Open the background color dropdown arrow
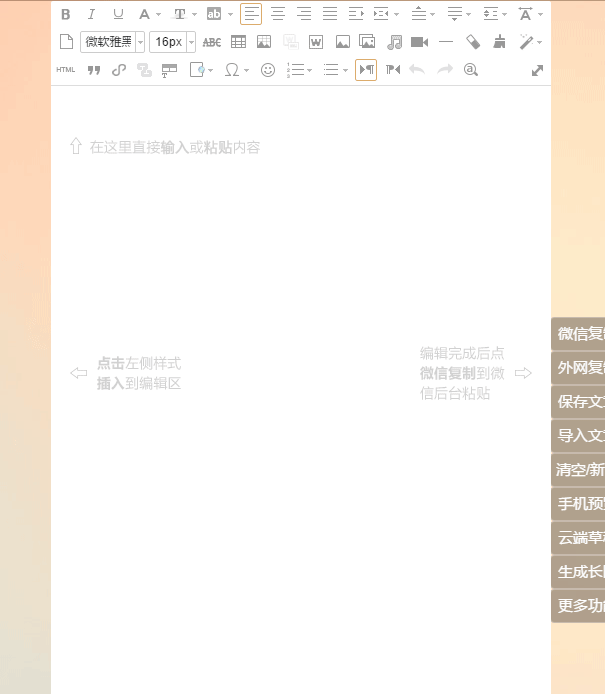Viewport: 605px width, 694px height. point(230,15)
